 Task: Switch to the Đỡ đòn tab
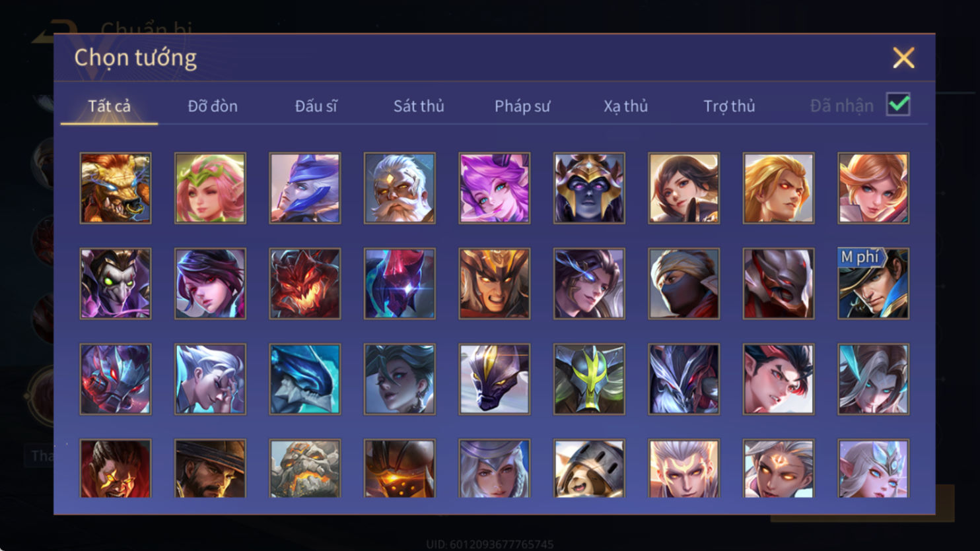213,106
